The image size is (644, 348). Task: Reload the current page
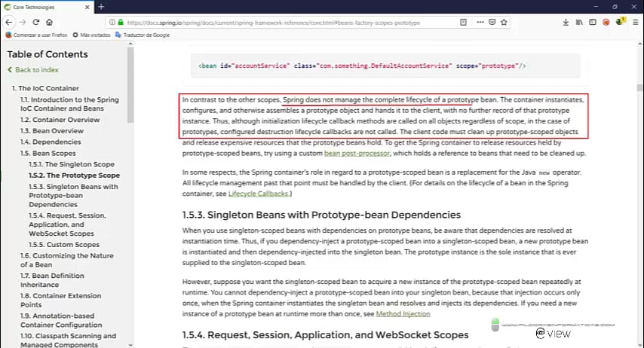[36, 22]
